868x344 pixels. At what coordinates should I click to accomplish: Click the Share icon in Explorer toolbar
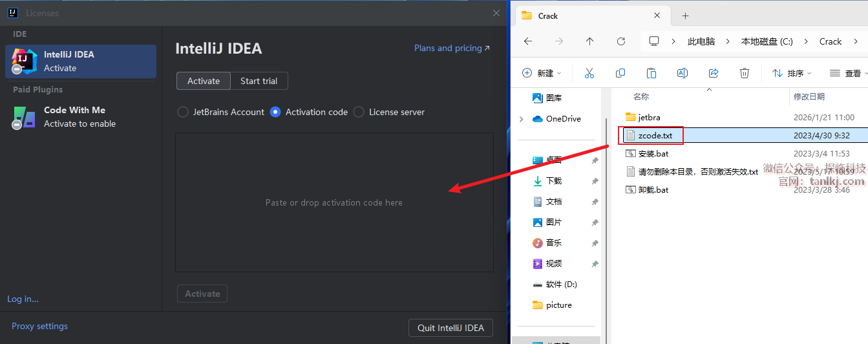(x=714, y=73)
